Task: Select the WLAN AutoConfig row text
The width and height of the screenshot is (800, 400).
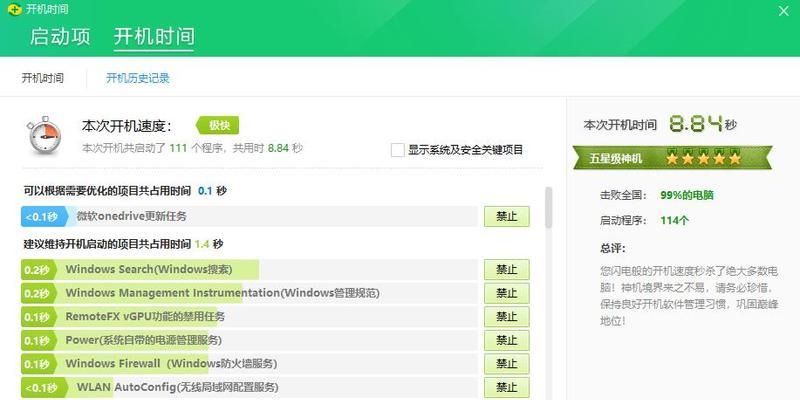Action: point(178,387)
